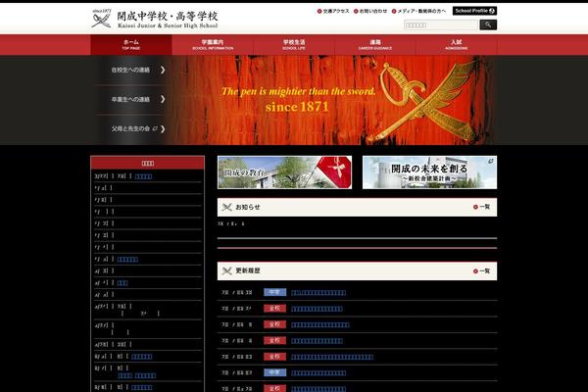
Task: Focus the site search input field
Action: [441, 25]
